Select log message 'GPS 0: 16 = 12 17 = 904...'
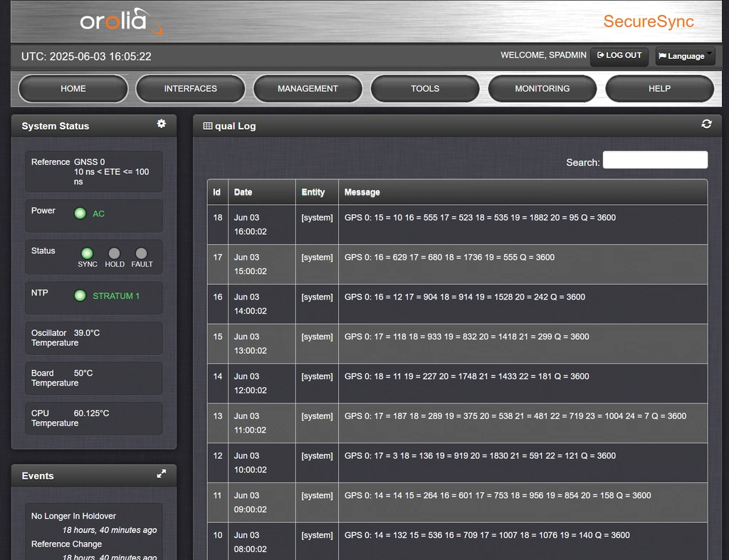 coord(464,297)
